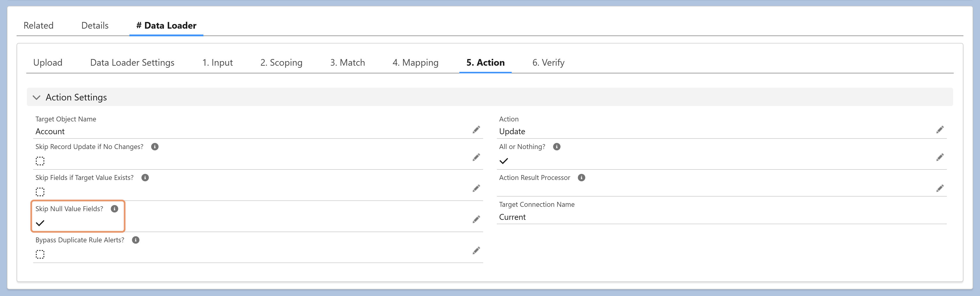Image resolution: width=980 pixels, height=296 pixels.
Task: Select the # Data Loader tab
Action: [x=166, y=26]
